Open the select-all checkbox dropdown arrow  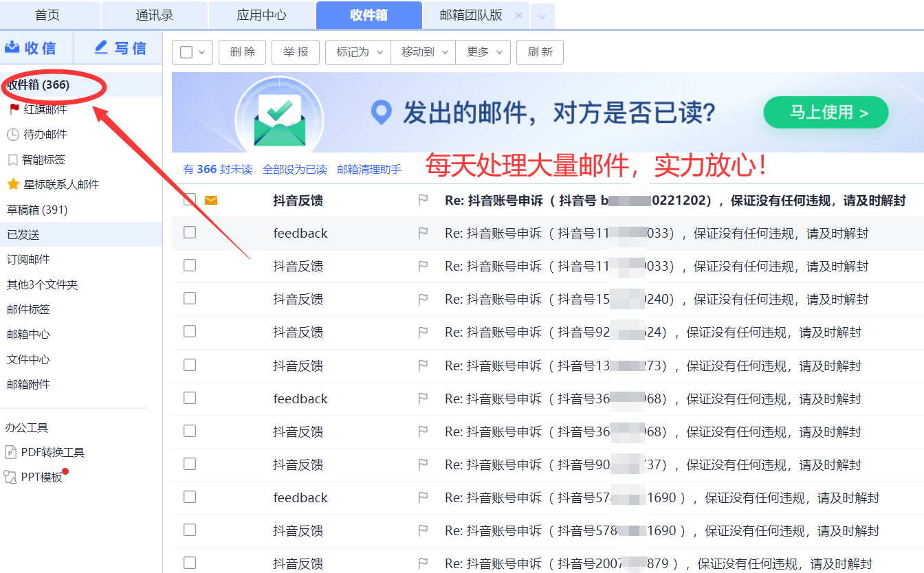(x=201, y=52)
